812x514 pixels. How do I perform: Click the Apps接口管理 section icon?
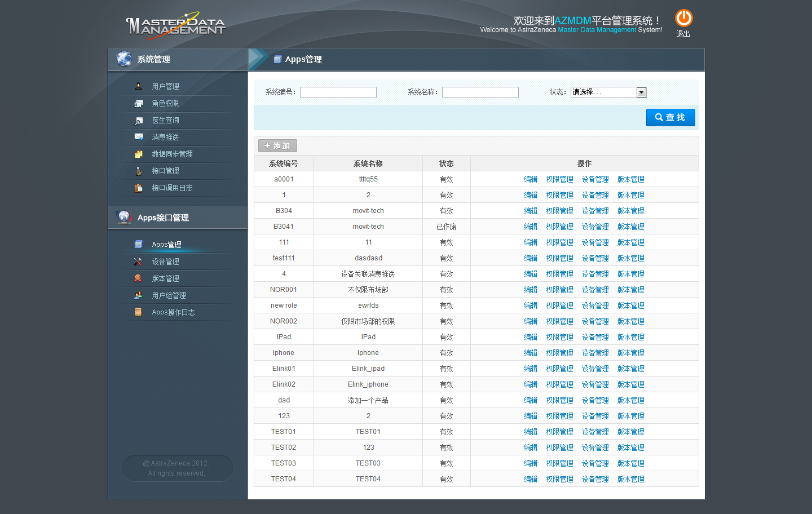124,217
